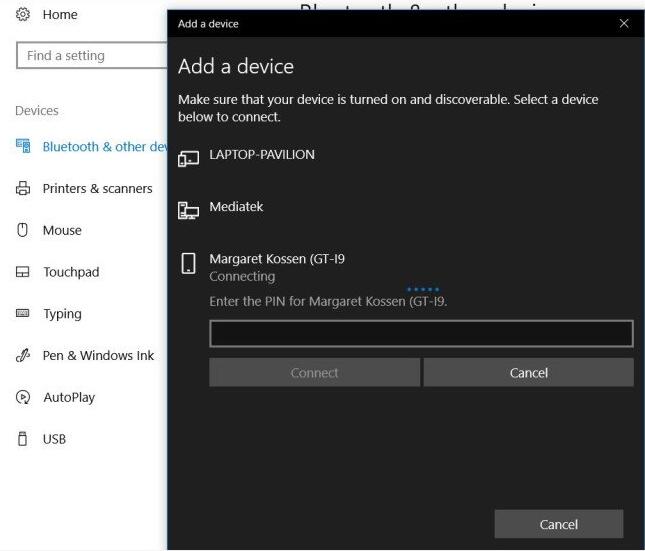Image resolution: width=645 pixels, height=551 pixels.
Task: Focus the PIN entry field
Action: [x=421, y=334]
